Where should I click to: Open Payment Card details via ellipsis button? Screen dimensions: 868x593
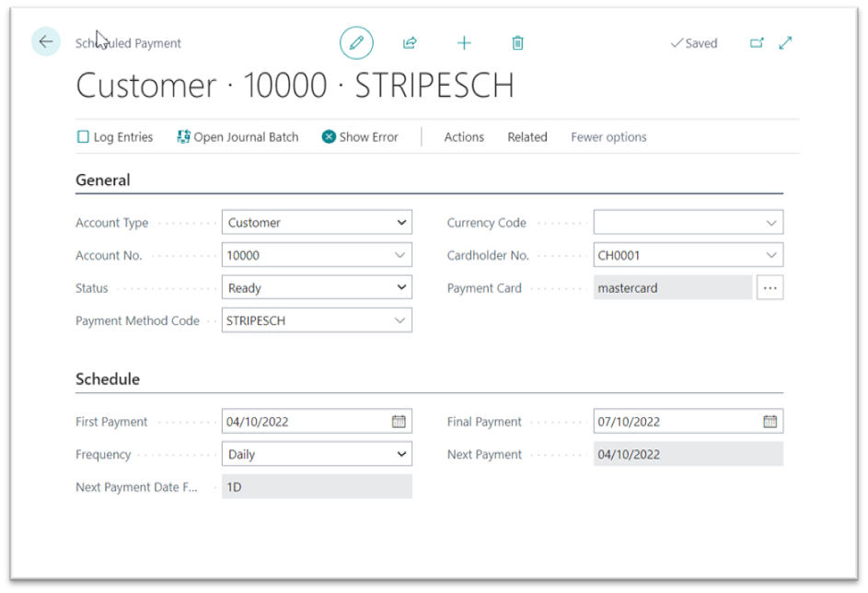[x=770, y=287]
